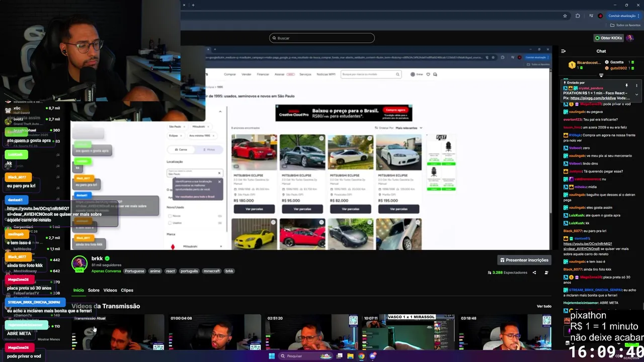The width and height of the screenshot is (644, 362).
Task: Switch to the Sobre tab
Action: click(x=94, y=290)
